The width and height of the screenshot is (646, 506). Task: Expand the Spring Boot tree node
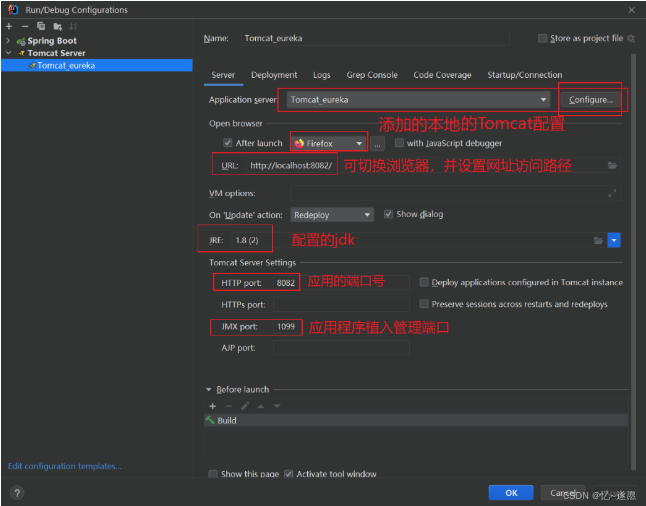[8, 40]
